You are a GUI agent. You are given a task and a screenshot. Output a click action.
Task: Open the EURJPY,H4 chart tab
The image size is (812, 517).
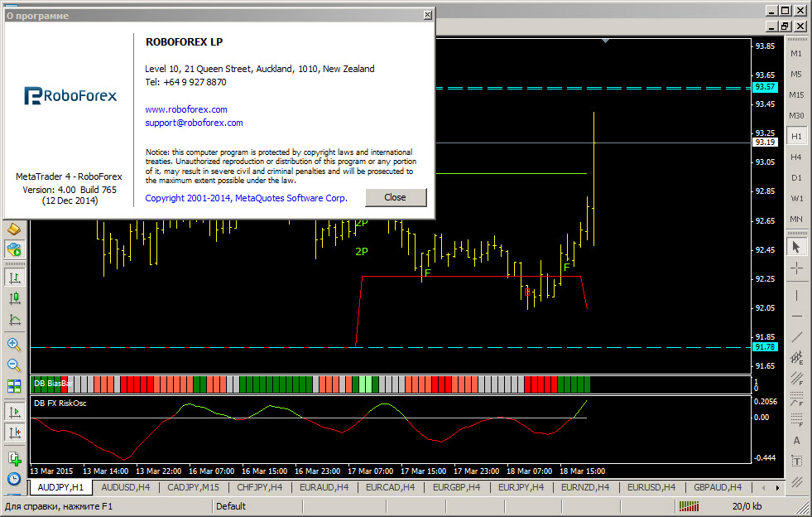pyautogui.click(x=521, y=487)
